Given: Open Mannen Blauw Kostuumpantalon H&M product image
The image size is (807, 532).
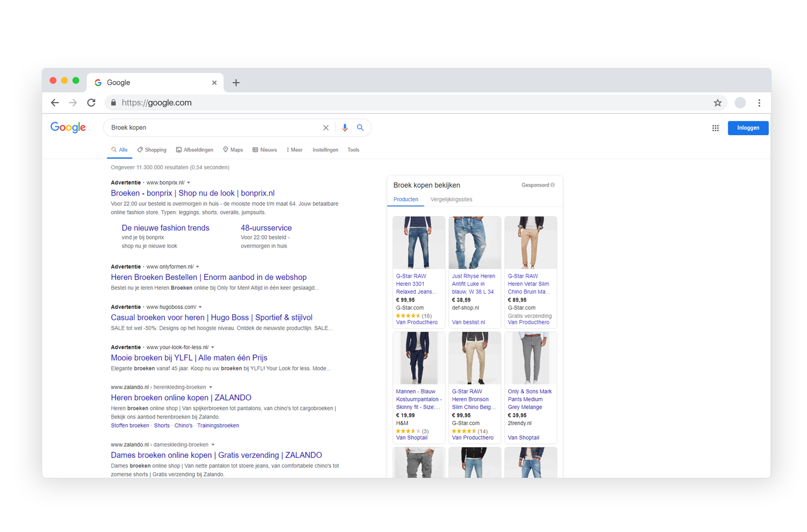Looking at the screenshot, I should (419, 358).
